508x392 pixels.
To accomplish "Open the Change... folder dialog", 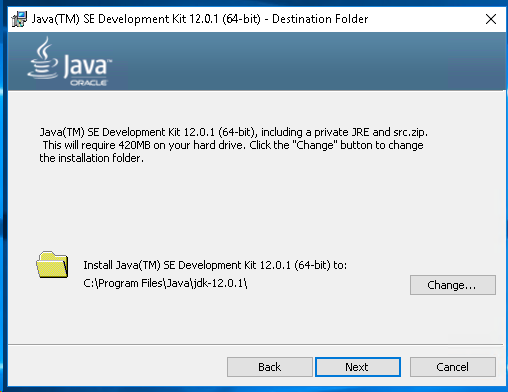I will point(453,285).
